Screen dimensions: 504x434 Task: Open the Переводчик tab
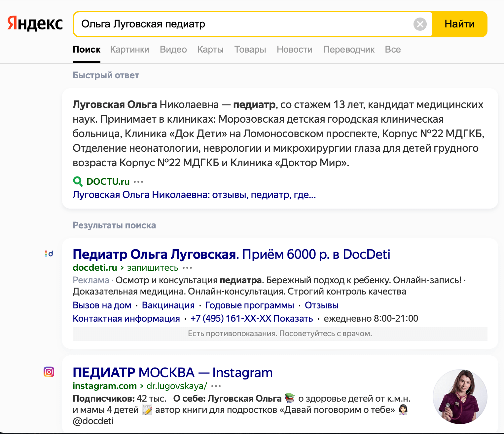pyautogui.click(x=349, y=50)
